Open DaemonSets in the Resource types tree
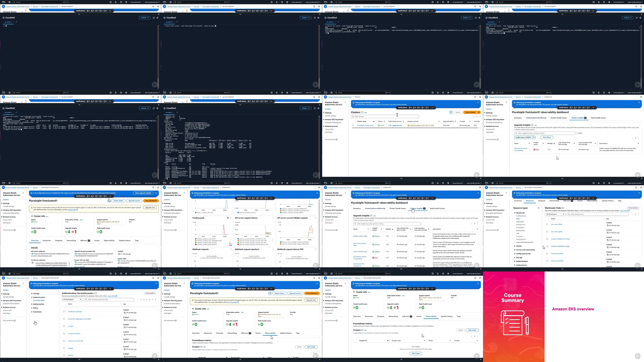The image size is (644, 362). tap(520, 231)
